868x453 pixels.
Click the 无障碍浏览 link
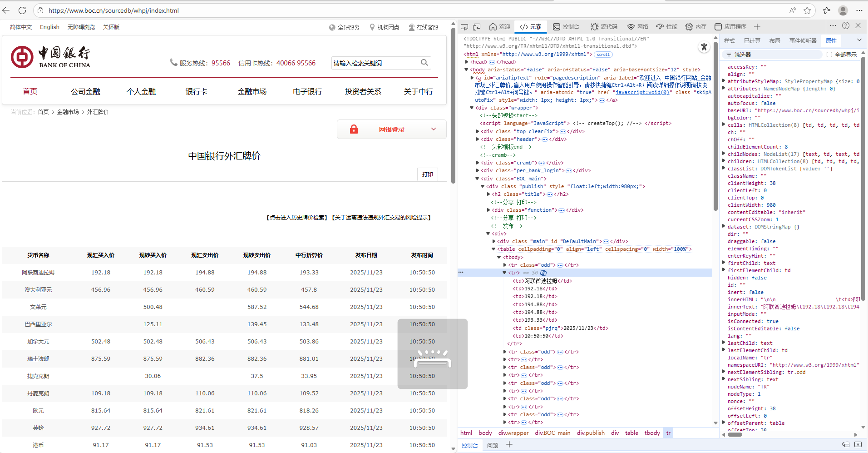(81, 27)
